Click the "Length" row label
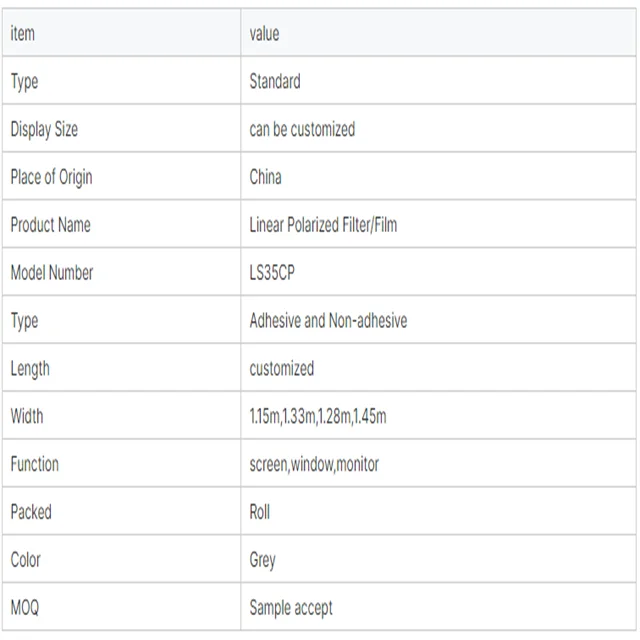 point(30,368)
